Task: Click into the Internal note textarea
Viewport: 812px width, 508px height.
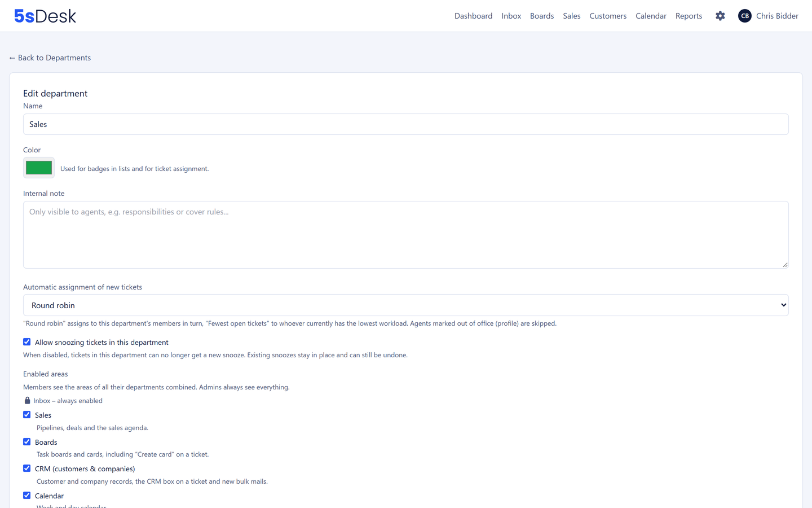Action: tap(406, 235)
